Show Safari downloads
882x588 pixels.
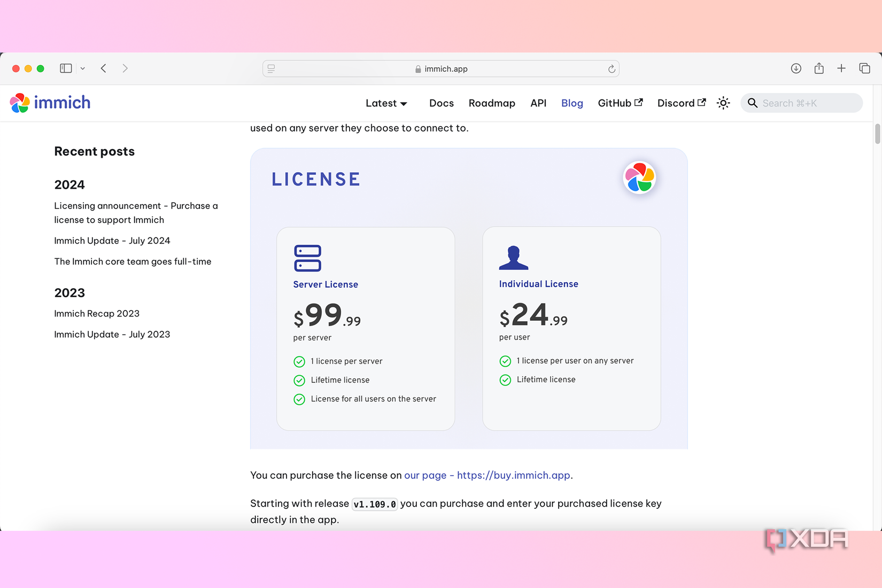tap(796, 68)
